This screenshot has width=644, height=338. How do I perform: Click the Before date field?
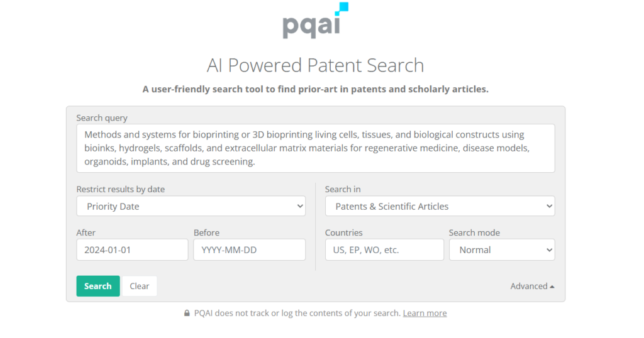click(249, 249)
